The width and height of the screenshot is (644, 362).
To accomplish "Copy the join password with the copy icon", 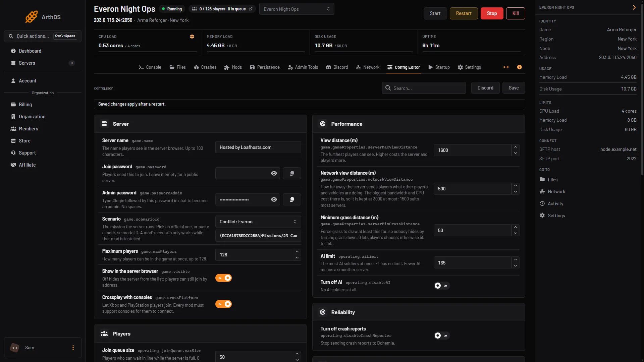I will click(x=292, y=173).
